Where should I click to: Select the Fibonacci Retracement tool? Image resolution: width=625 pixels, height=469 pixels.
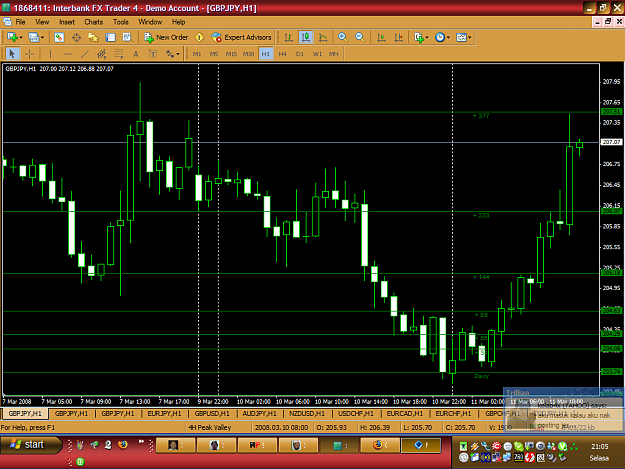pyautogui.click(x=119, y=53)
